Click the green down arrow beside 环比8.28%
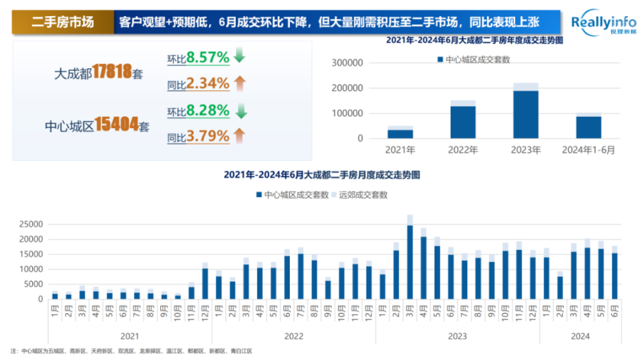 click(x=241, y=111)
